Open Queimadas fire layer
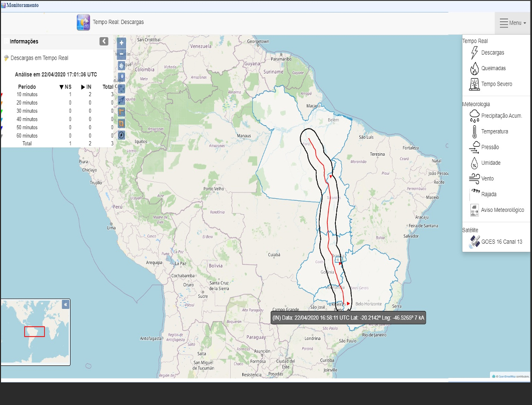 click(493, 68)
